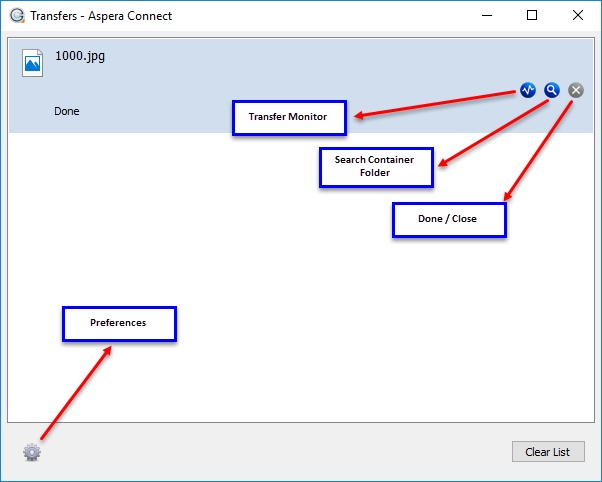
Task: Close the Transfers window
Action: click(578, 16)
